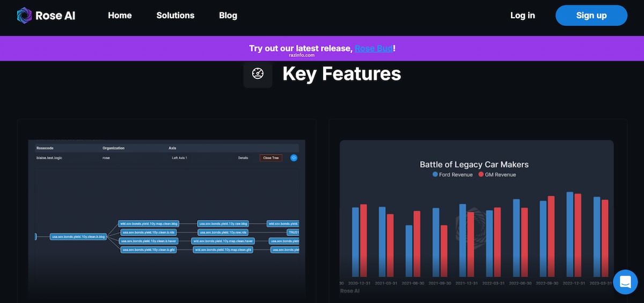This screenshot has width=644, height=303.
Task: Click the Sign up button
Action: pyautogui.click(x=591, y=16)
